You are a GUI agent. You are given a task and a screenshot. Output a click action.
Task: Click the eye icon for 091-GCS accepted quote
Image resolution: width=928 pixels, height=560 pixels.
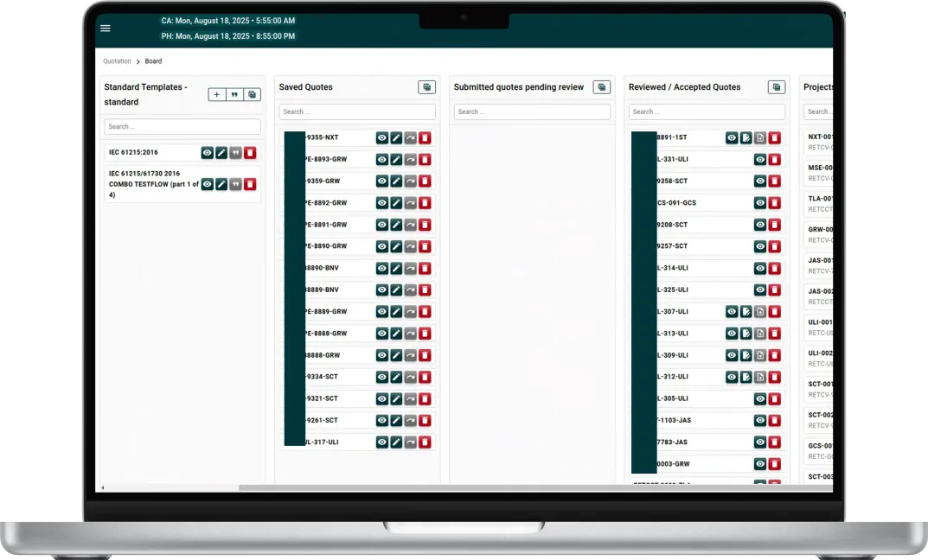[x=760, y=203]
